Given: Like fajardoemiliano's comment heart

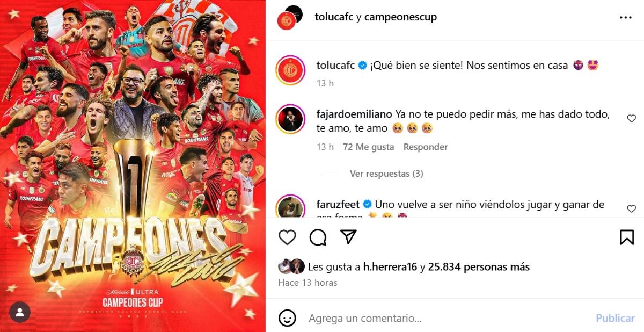Looking at the screenshot, I should (x=632, y=118).
